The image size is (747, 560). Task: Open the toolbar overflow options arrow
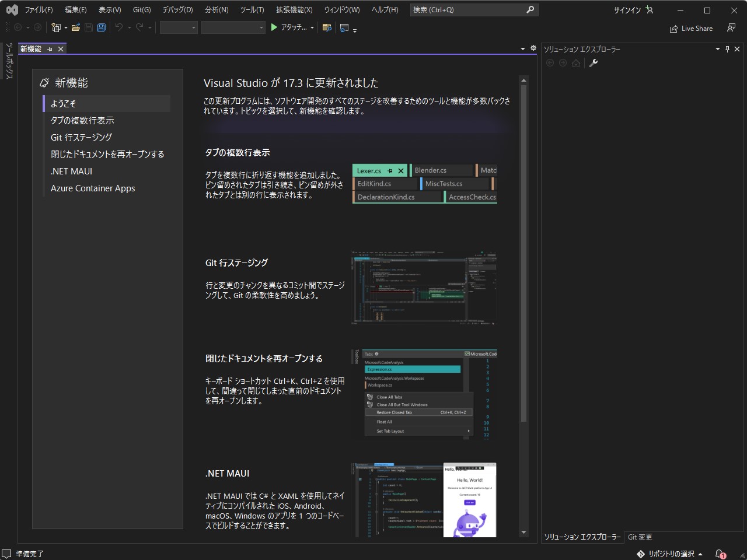point(355,29)
